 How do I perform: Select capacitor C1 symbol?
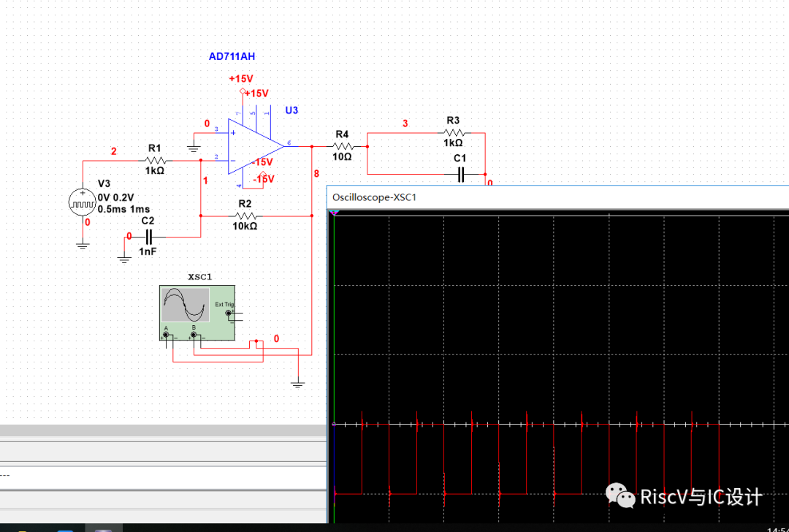[x=460, y=174]
